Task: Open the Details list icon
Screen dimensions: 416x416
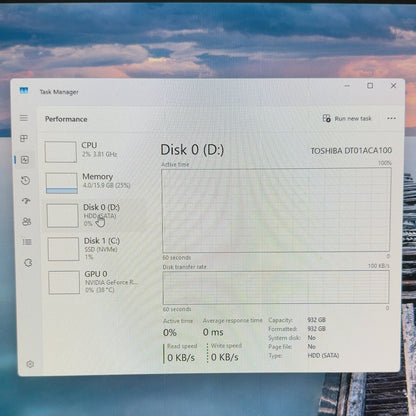Action: point(27,242)
